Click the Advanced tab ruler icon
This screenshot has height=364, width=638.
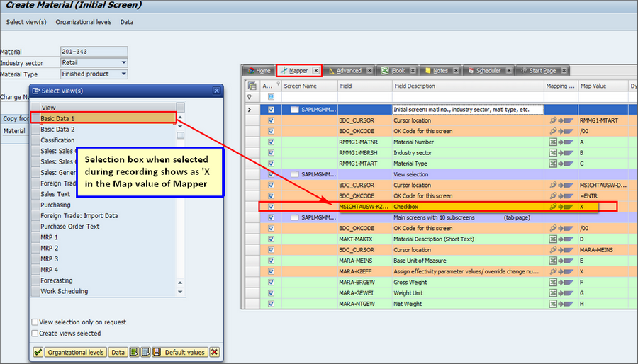332,71
